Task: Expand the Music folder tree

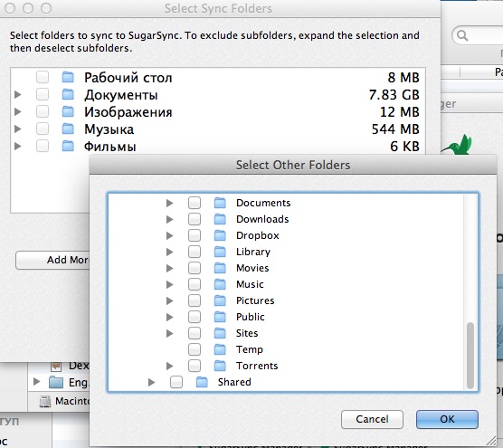Action: pos(170,284)
